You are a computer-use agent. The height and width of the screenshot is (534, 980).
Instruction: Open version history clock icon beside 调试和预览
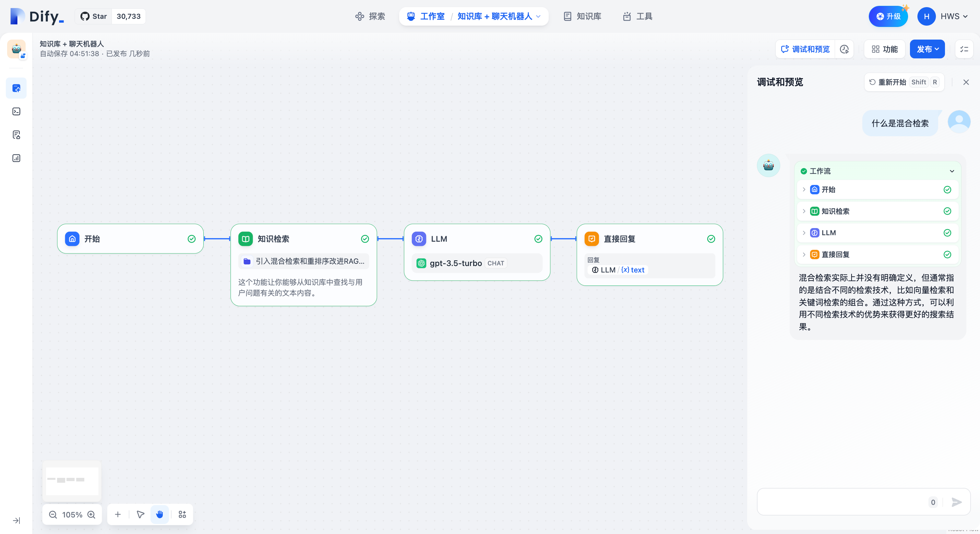pos(844,49)
